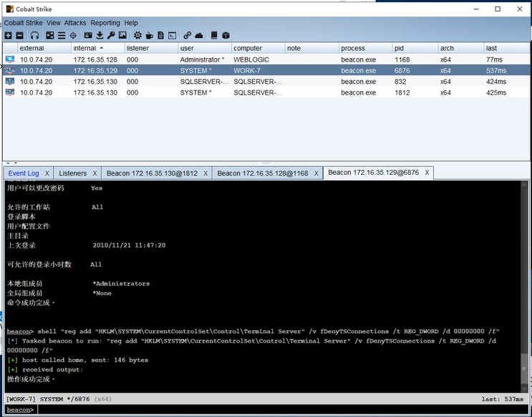The height and width of the screenshot is (417, 532).
Task: Sort by the note column header
Action: [x=311, y=48]
